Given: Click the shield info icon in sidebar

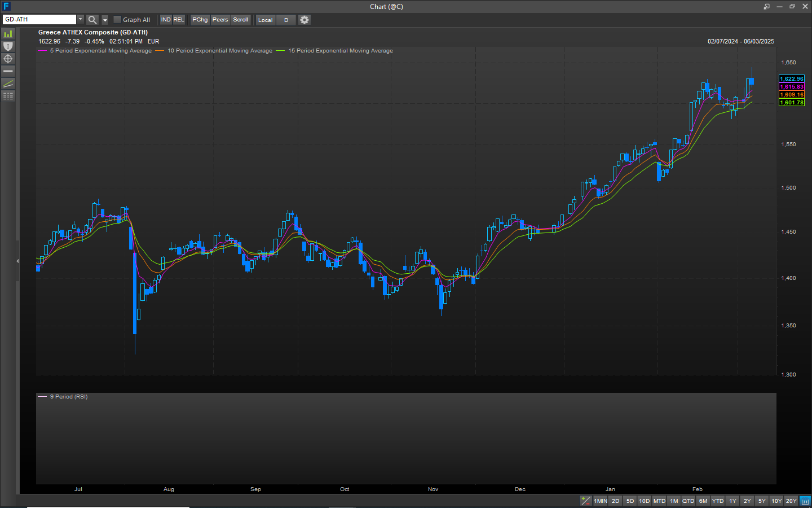Looking at the screenshot, I should (8, 46).
